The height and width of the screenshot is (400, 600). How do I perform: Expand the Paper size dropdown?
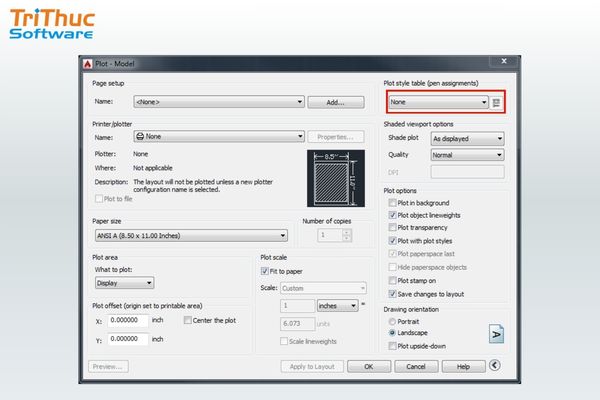[x=190, y=235]
